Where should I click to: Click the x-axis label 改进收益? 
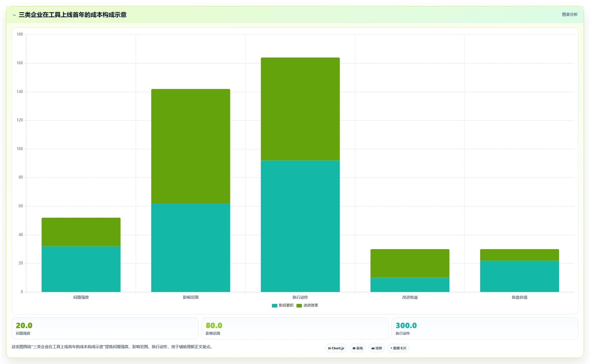tap(410, 297)
